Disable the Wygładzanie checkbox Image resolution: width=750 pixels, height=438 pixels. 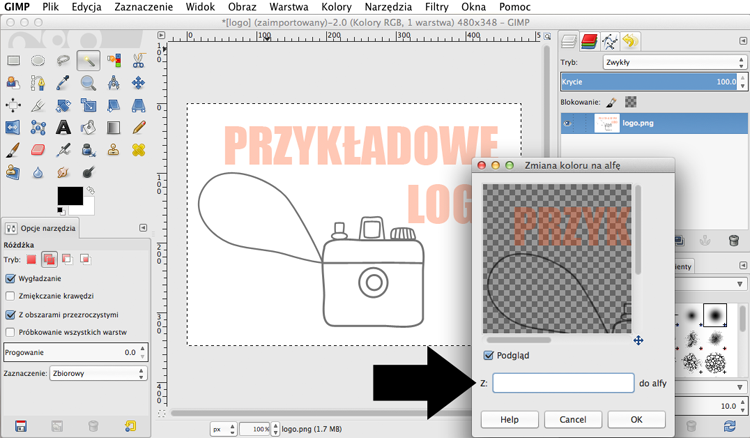coord(10,278)
